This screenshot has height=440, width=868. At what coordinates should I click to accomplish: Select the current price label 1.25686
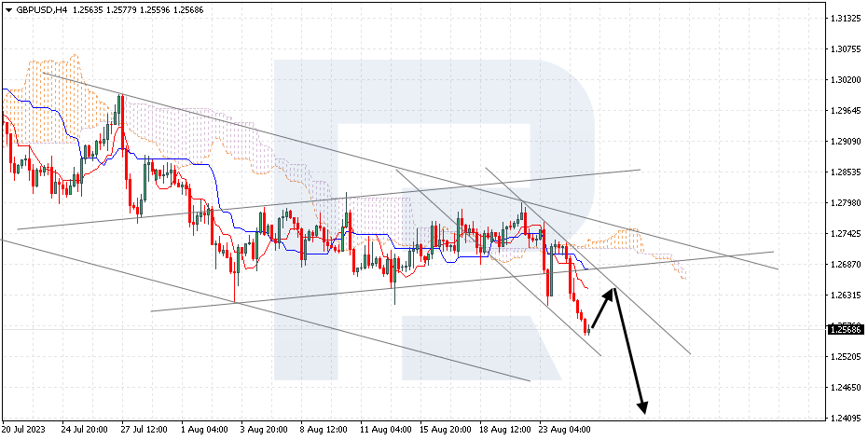[x=846, y=329]
